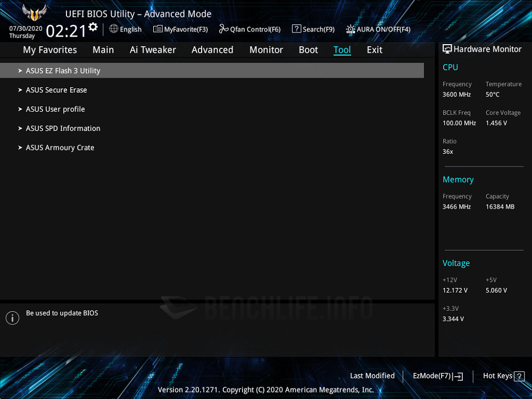Click the Hot Keys question mark icon
Image resolution: width=532 pixels, height=399 pixels.
pos(519,376)
